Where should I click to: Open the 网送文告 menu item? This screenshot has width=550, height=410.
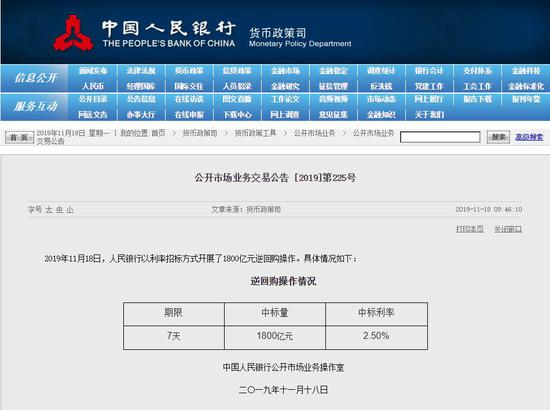pyautogui.click(x=93, y=115)
